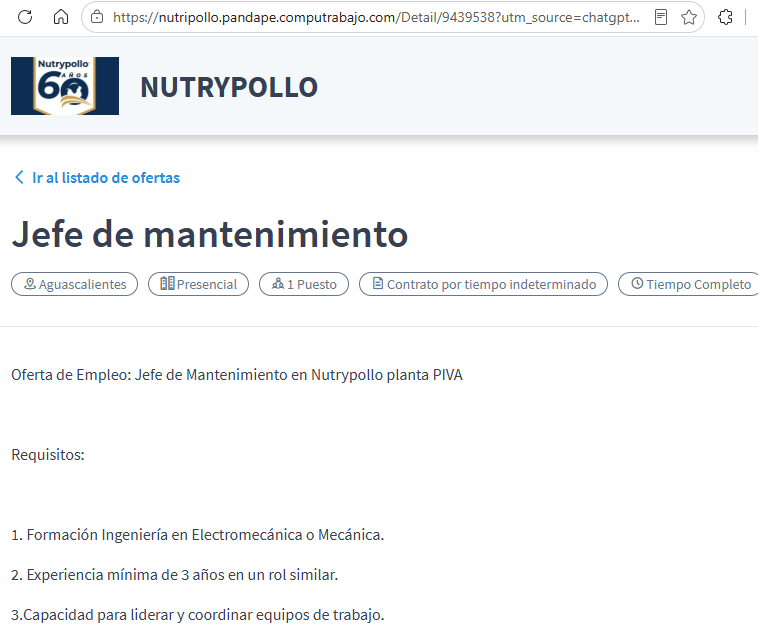Go to the browser home page icon
The height and width of the screenshot is (642, 758).
click(x=61, y=17)
